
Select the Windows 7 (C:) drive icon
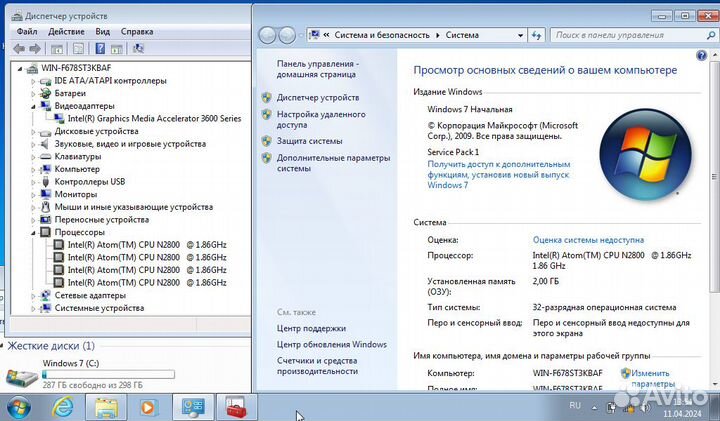pyautogui.click(x=22, y=376)
